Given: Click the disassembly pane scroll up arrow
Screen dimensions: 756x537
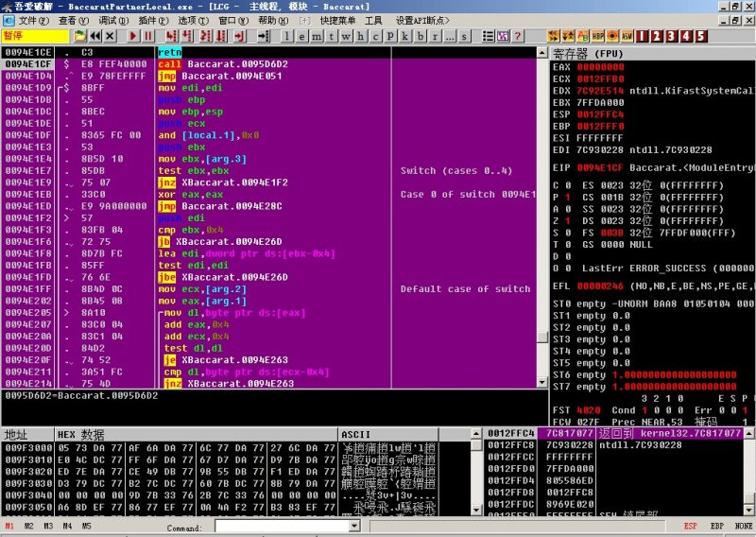Looking at the screenshot, I should pyautogui.click(x=542, y=52).
